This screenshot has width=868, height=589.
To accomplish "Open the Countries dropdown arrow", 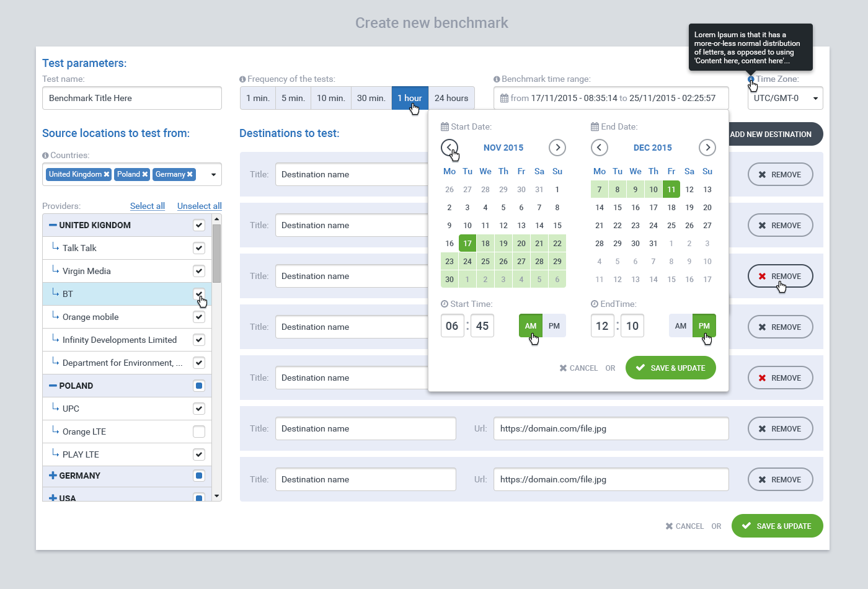I will tap(213, 175).
